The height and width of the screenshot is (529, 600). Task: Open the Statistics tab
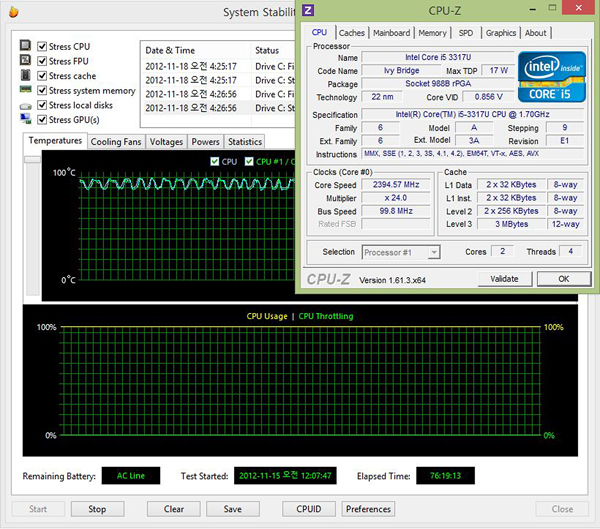(x=245, y=142)
